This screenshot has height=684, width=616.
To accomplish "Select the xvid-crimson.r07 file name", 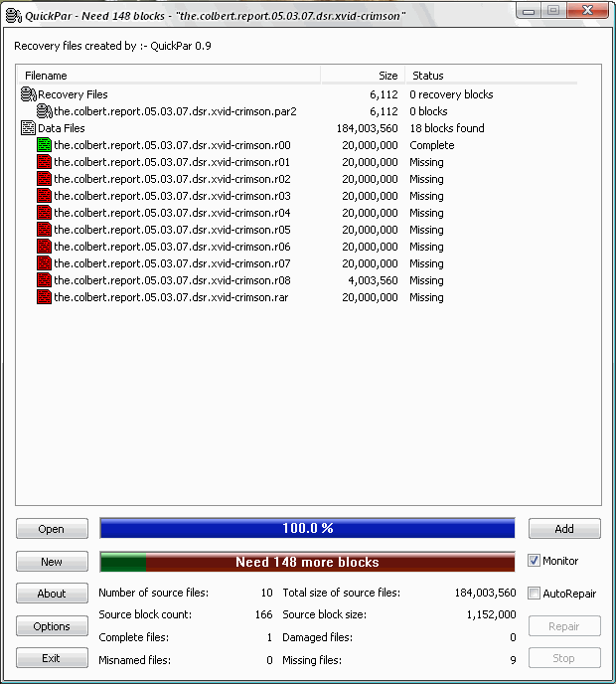I will 172,263.
